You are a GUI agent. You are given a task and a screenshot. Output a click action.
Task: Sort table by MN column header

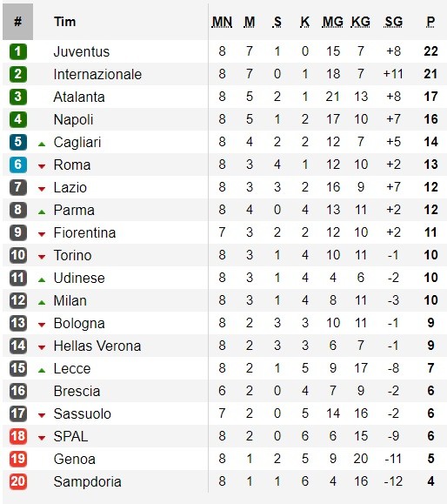(x=222, y=22)
